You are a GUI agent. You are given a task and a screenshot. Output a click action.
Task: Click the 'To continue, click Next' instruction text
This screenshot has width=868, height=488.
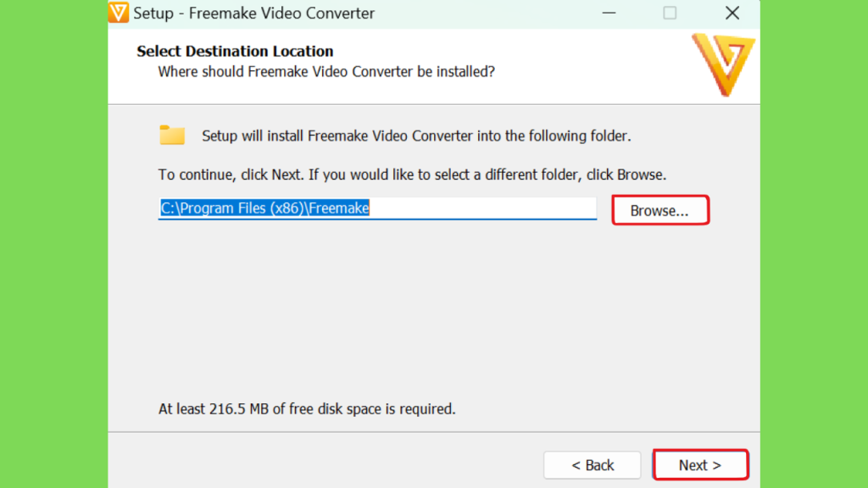point(413,175)
